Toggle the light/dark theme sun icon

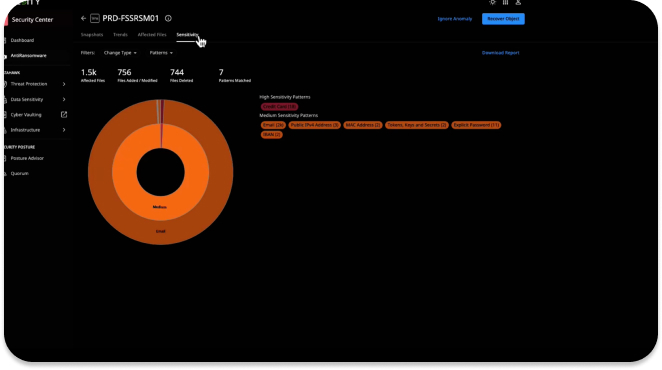[492, 2]
